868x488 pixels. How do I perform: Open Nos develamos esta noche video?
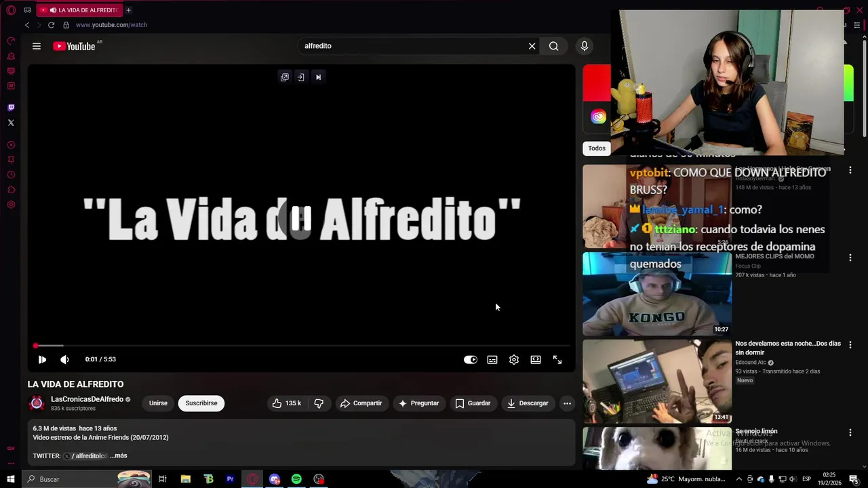(656, 382)
